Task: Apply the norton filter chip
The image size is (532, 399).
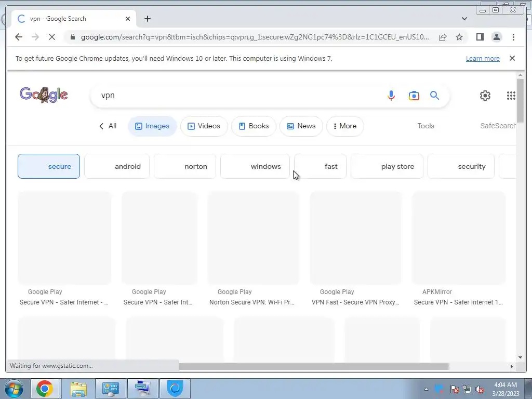Action: 185,166
